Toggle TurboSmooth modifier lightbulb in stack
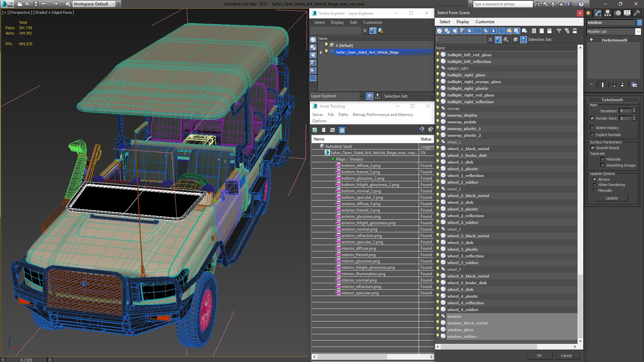 591,40
